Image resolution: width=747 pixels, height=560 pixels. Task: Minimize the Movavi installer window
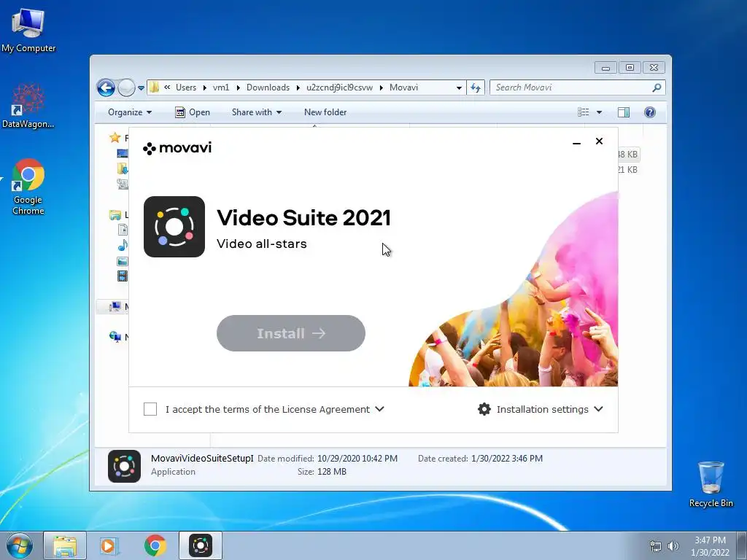tap(576, 142)
